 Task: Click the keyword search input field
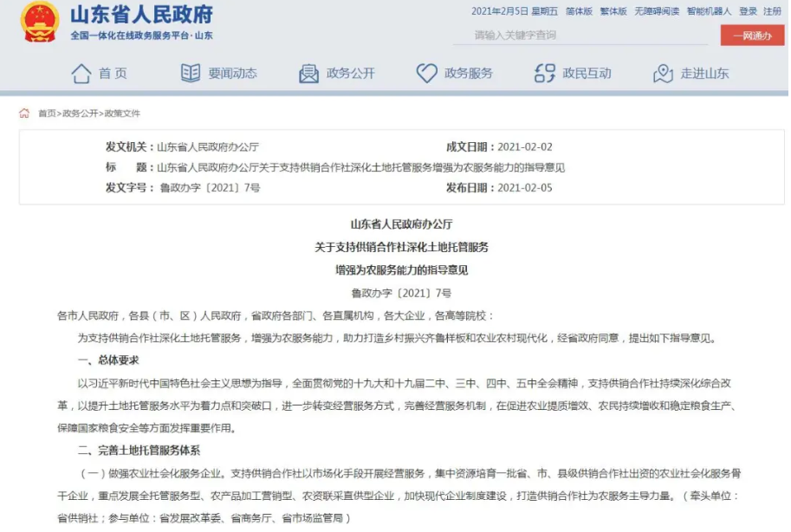(582, 36)
